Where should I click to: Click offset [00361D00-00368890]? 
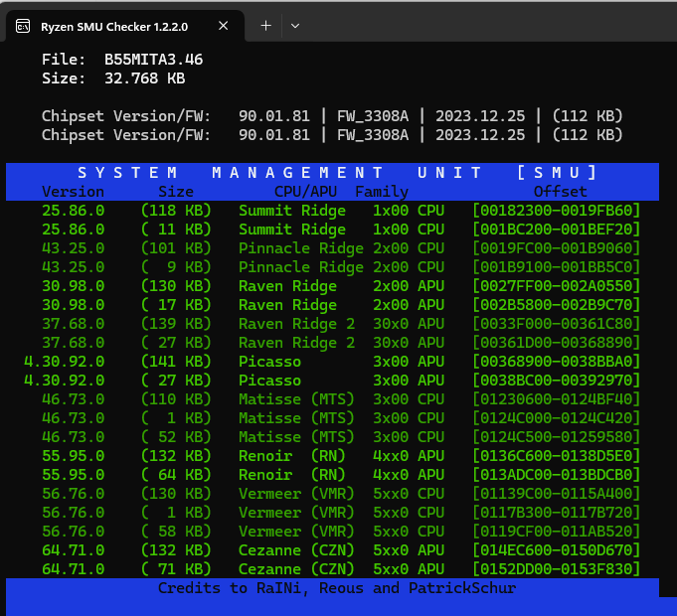556,343
